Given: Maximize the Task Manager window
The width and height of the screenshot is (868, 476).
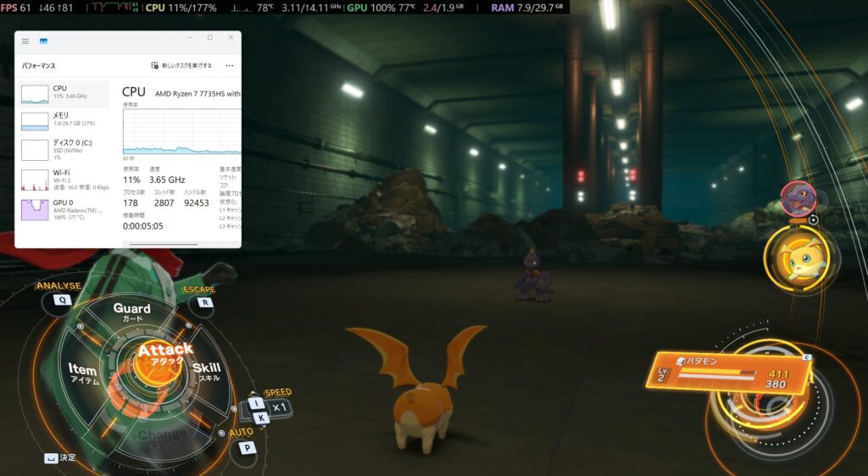Looking at the screenshot, I should [210, 37].
